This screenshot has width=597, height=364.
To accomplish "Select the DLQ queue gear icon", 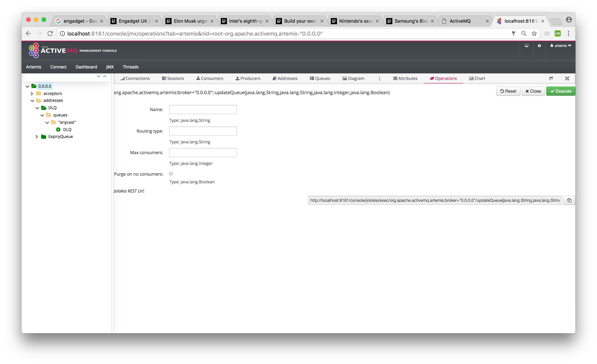I will point(58,130).
